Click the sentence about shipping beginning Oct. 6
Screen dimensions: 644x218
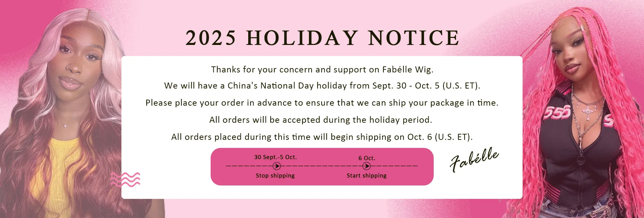[322, 137]
